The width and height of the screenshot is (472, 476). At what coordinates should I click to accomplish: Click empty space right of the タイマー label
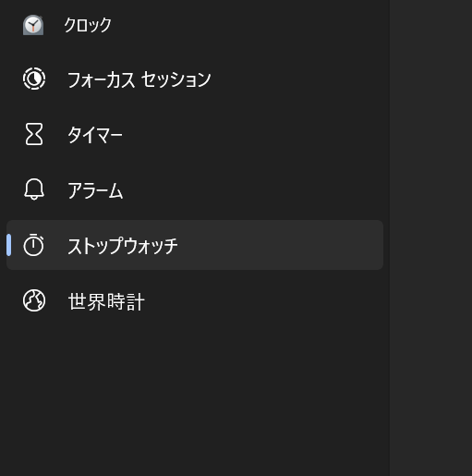[x=252, y=134]
